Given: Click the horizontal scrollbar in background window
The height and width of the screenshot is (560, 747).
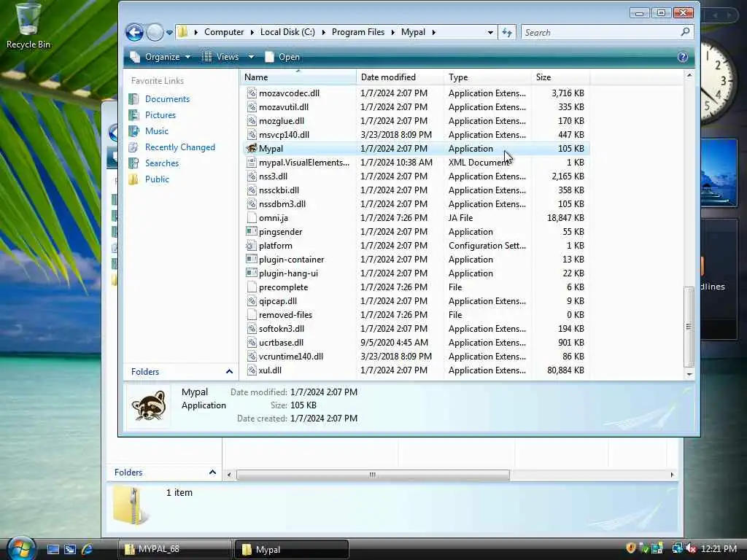Looking at the screenshot, I should click(373, 475).
